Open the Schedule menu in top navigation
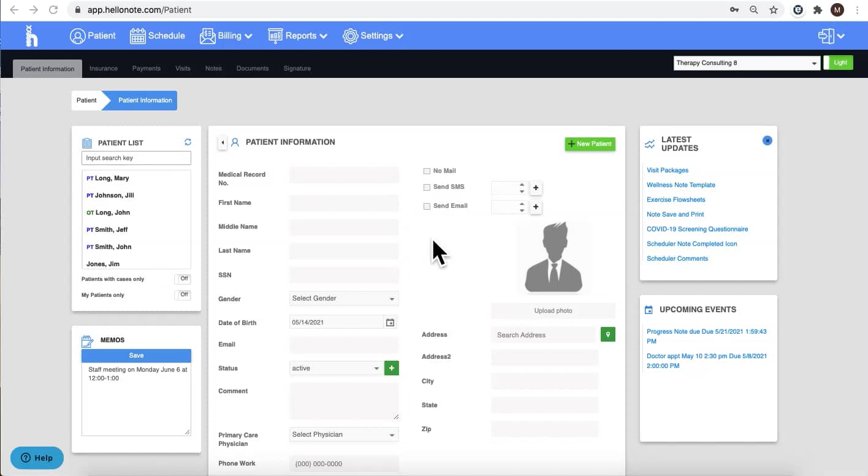 point(158,36)
